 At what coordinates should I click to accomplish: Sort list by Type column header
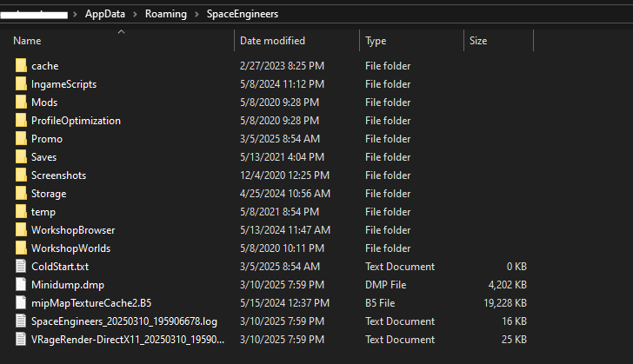[x=376, y=41]
